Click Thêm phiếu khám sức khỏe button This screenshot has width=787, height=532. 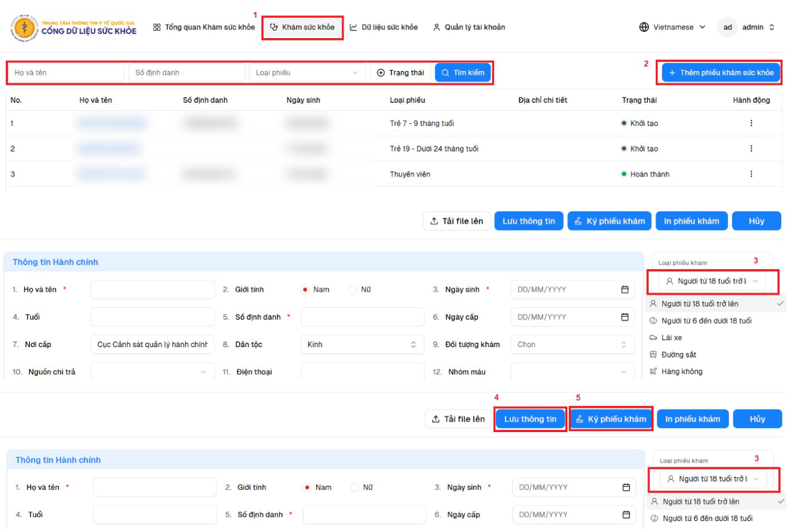pos(721,73)
